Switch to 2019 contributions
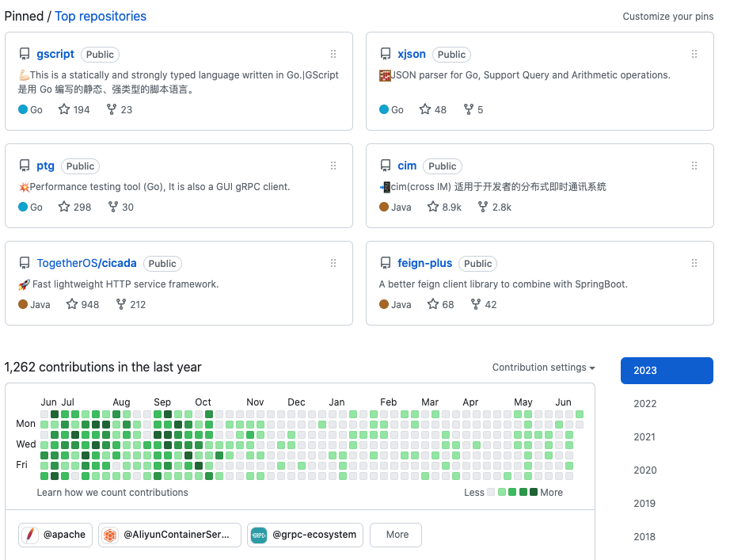This screenshot has width=730, height=560. [x=644, y=503]
